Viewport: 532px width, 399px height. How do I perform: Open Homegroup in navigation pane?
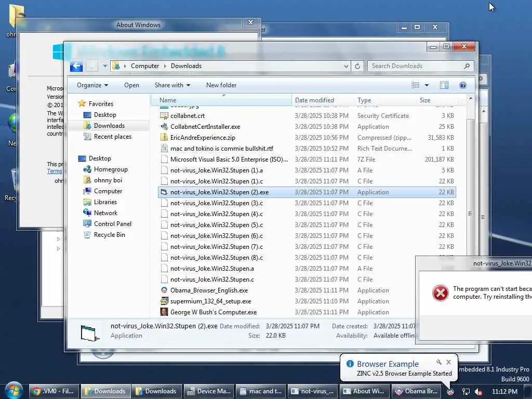point(111,169)
